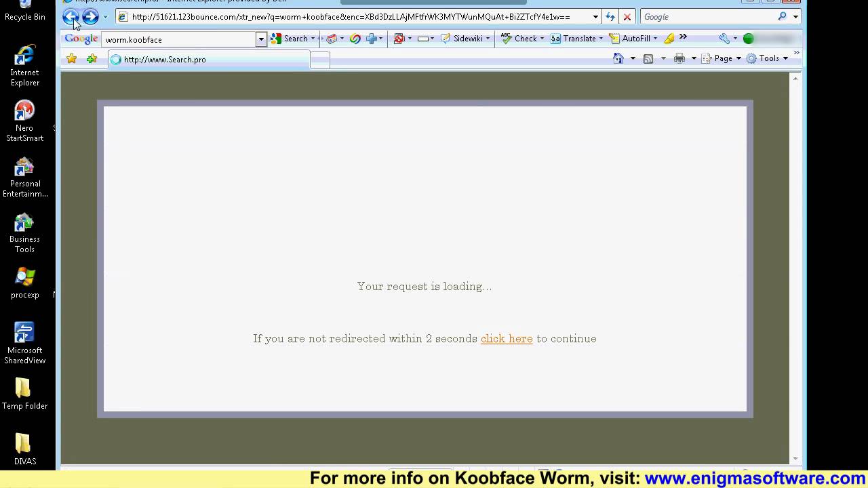The width and height of the screenshot is (868, 488).
Task: Click the blue plus share icon
Action: [x=371, y=39]
